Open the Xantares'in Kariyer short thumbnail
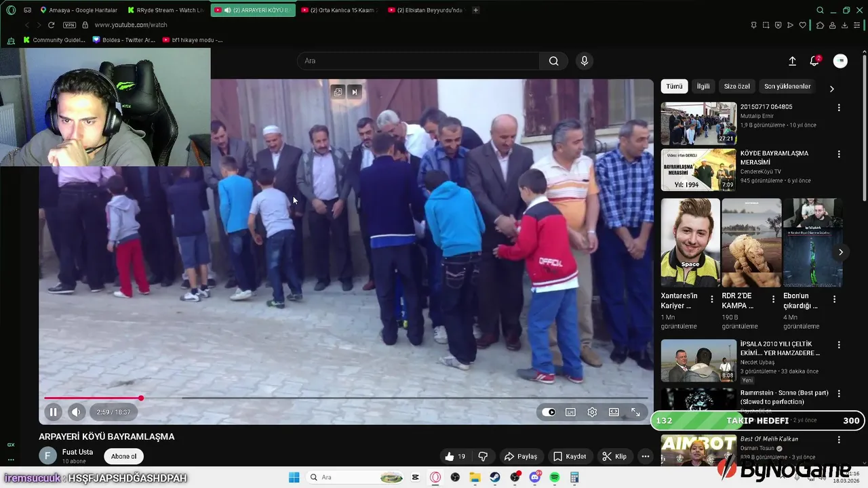Image resolution: width=868 pixels, height=488 pixels. pos(690,243)
